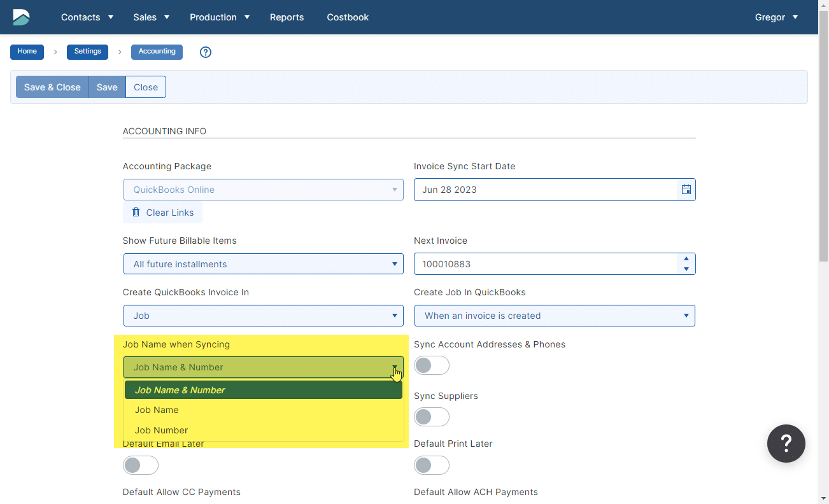829x504 pixels.
Task: Go to the Reports menu item
Action: click(287, 17)
